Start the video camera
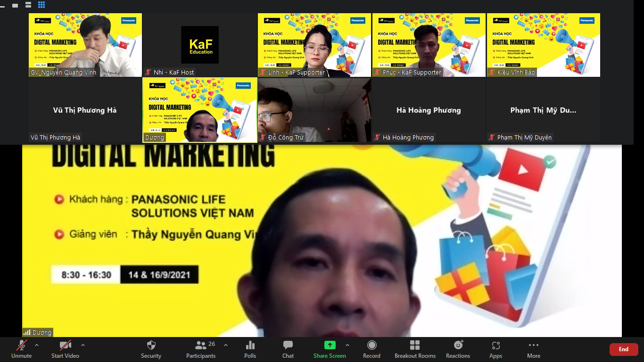Image resolution: width=644 pixels, height=362 pixels. coord(65,349)
